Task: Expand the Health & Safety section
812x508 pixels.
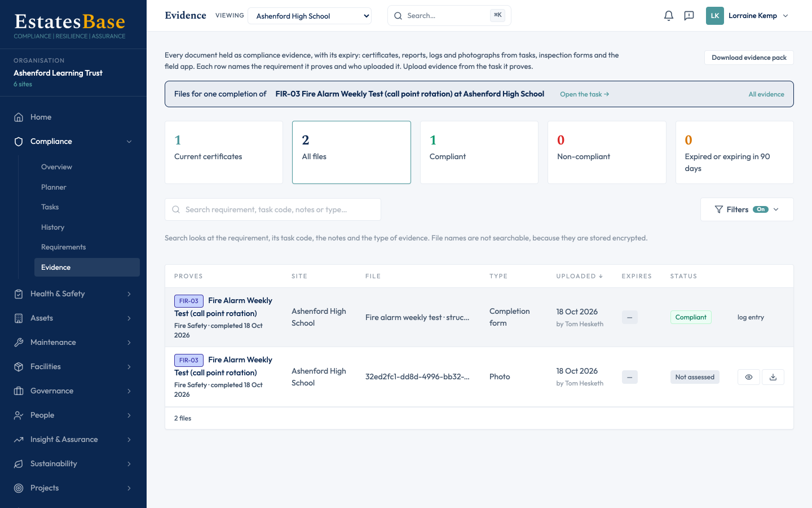Action: [73, 294]
